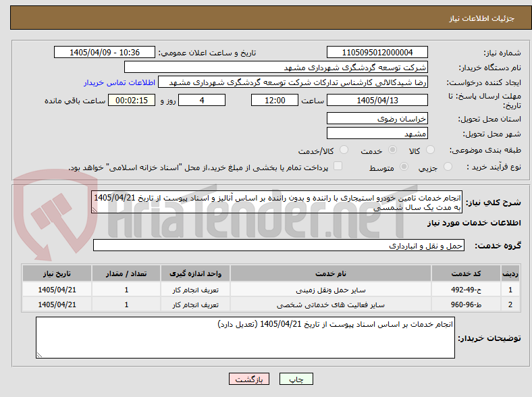Viewport: 532px width, 397px height.
Task: Click the buyer name field شرکت توسعه گردشگری
Action: coord(276,68)
